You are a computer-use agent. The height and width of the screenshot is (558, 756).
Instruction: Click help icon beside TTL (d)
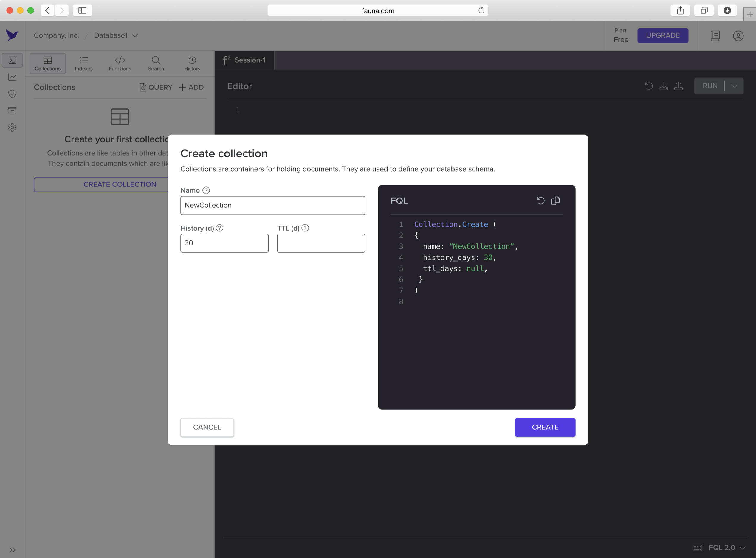coord(305,228)
